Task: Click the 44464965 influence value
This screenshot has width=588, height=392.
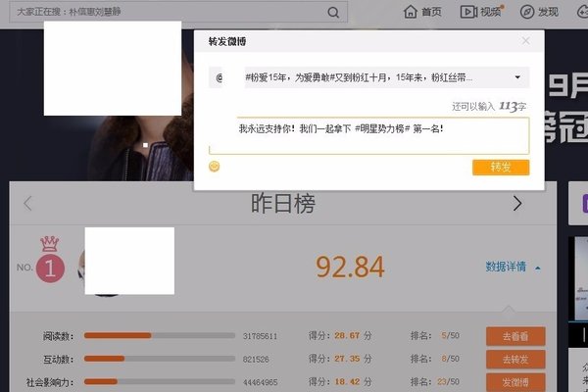Action: pos(261,382)
